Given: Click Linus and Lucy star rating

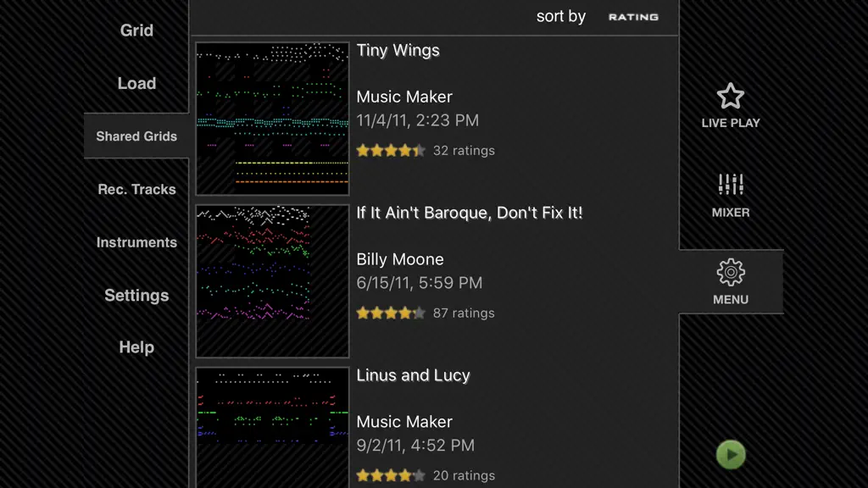Looking at the screenshot, I should pyautogui.click(x=391, y=475).
